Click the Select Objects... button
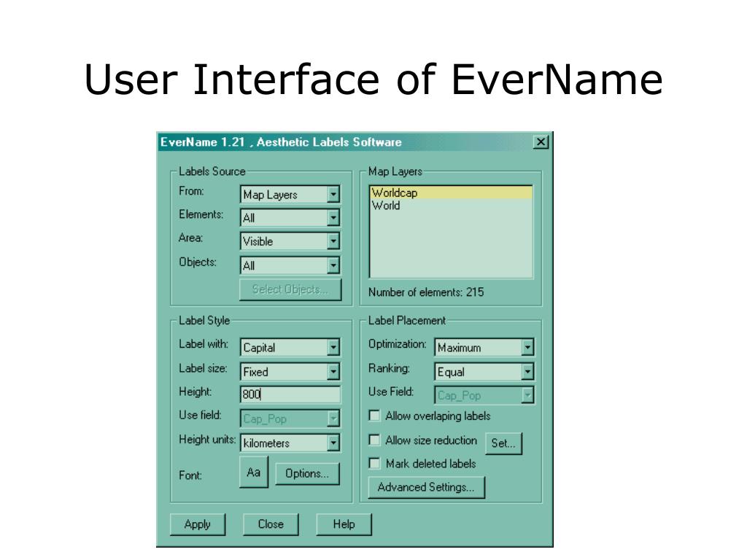 tap(290, 289)
